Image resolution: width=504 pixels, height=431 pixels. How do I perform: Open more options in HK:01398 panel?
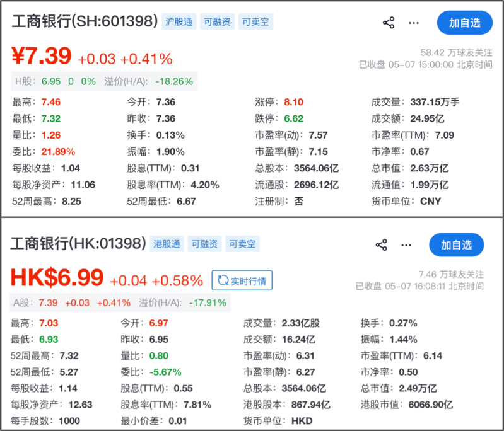(x=406, y=245)
